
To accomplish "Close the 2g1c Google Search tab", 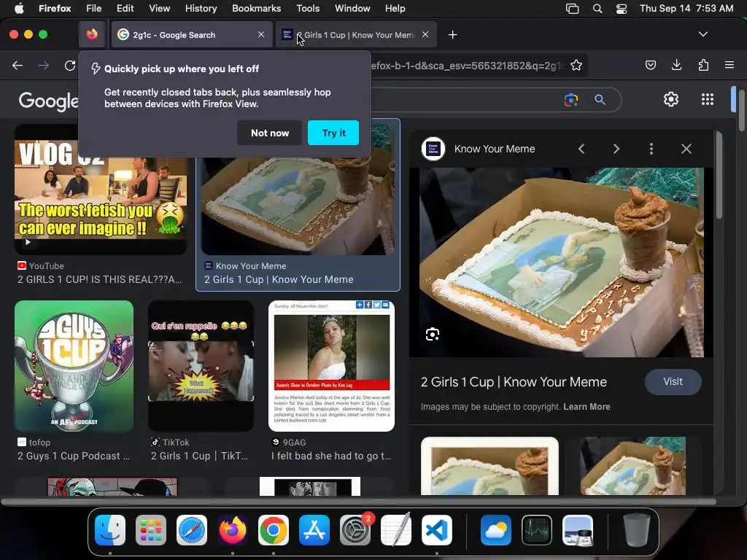I will pyautogui.click(x=261, y=34).
